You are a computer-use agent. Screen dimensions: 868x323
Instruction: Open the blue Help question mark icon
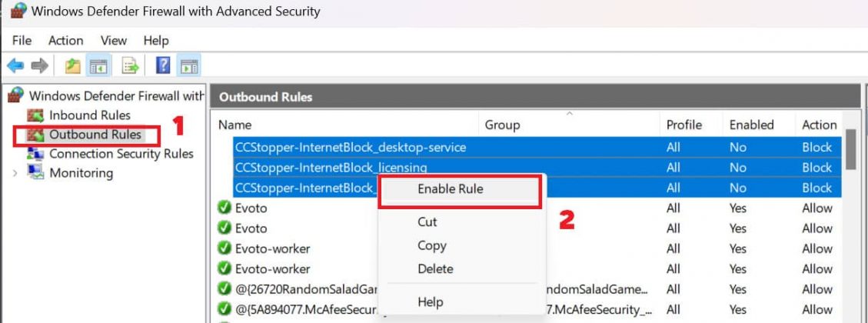click(x=163, y=66)
